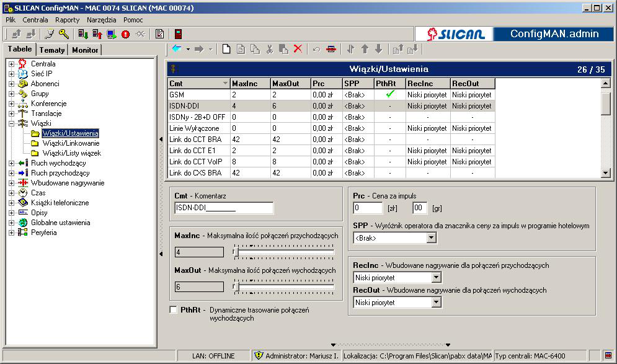Click the import sheet down-arrow icon
617x364 pixels.
coord(412,49)
